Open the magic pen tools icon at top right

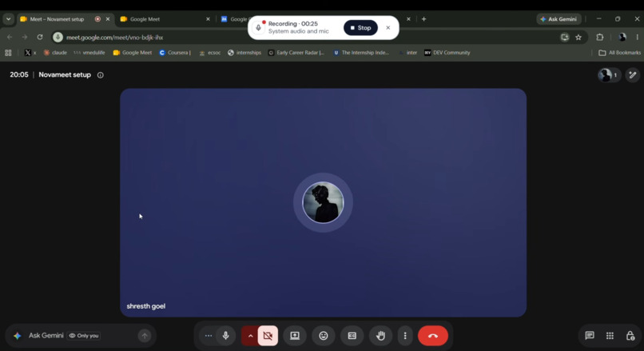pos(633,75)
